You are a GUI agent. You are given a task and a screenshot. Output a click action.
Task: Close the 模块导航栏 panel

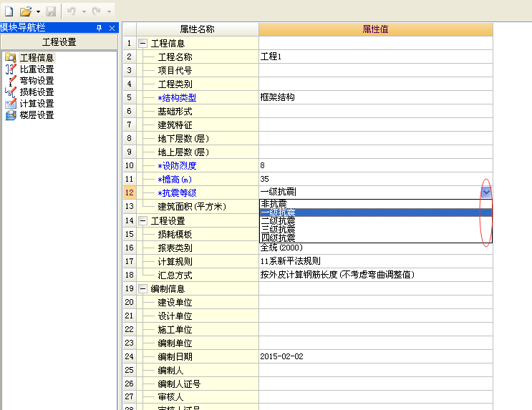[x=112, y=28]
